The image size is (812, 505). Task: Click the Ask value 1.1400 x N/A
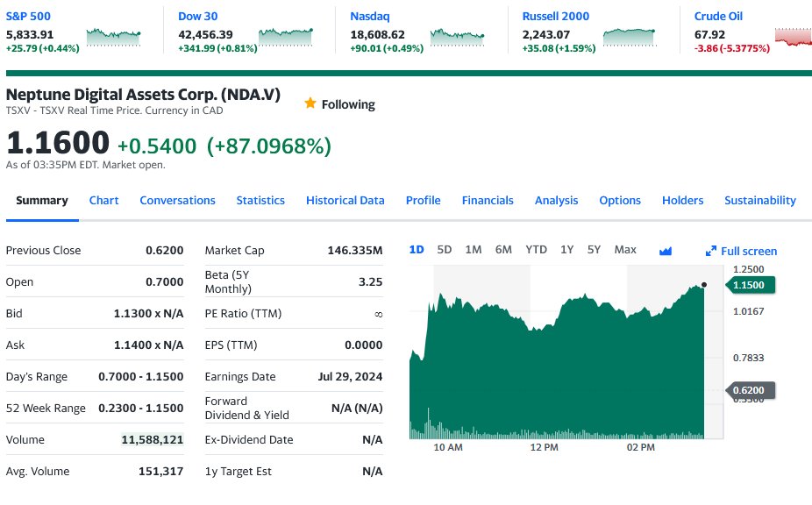tap(148, 345)
